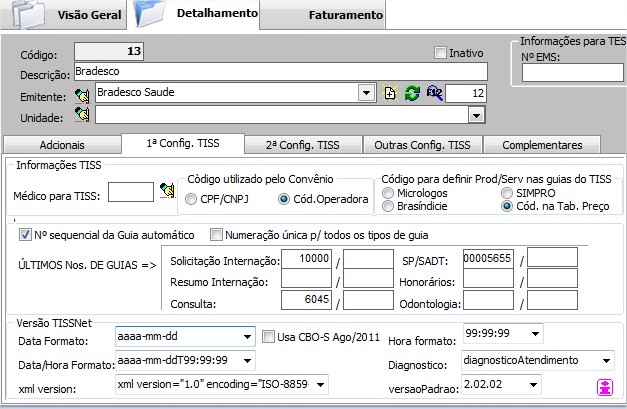Click the Emitente lookup icon
Image resolution: width=627 pixels, height=409 pixels.
point(85,94)
